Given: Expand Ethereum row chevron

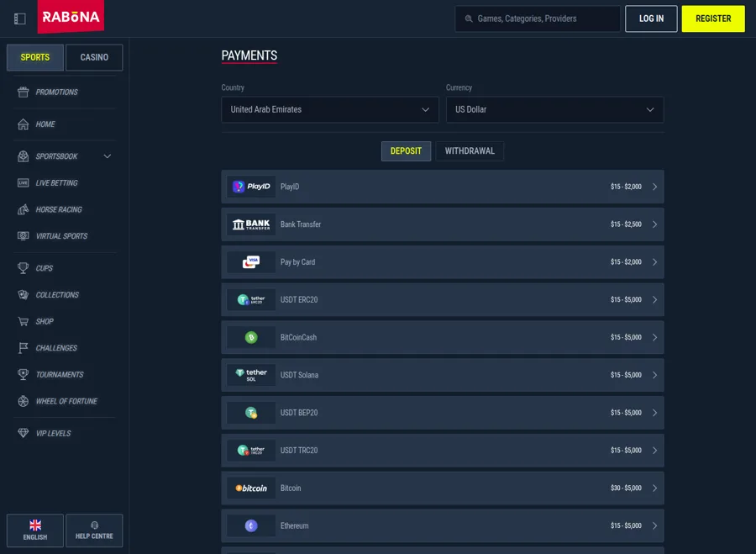Looking at the screenshot, I should point(654,525).
